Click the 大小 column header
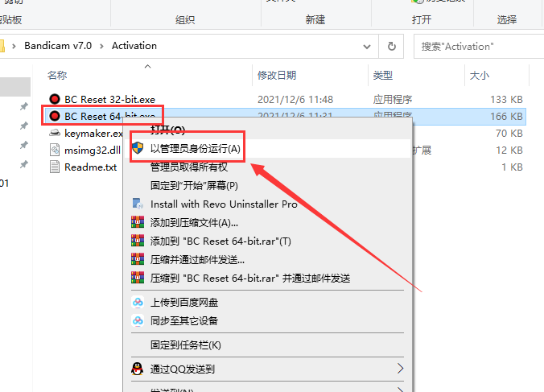The height and width of the screenshot is (392, 544). pos(478,76)
